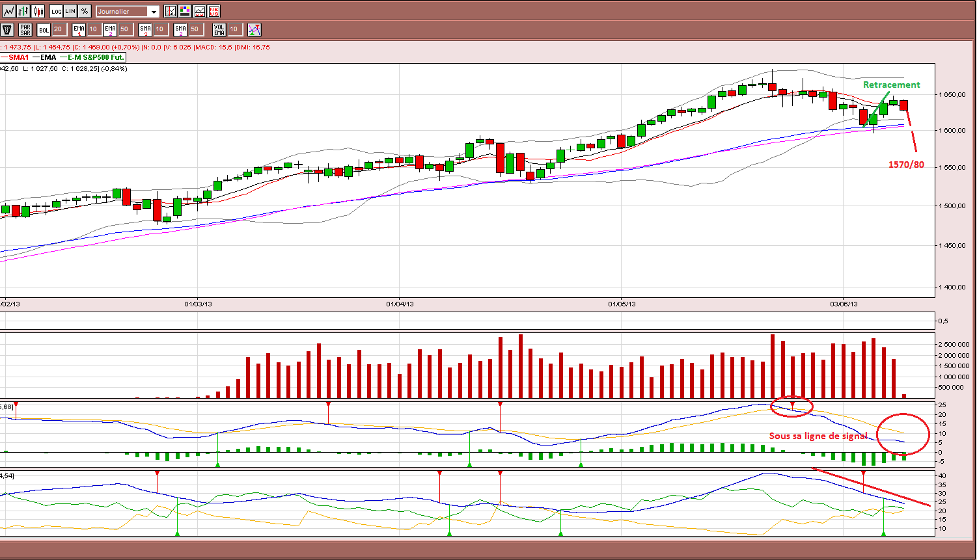Edit the VOL EMA period field
Screen dimensions: 977x560
click(x=235, y=29)
